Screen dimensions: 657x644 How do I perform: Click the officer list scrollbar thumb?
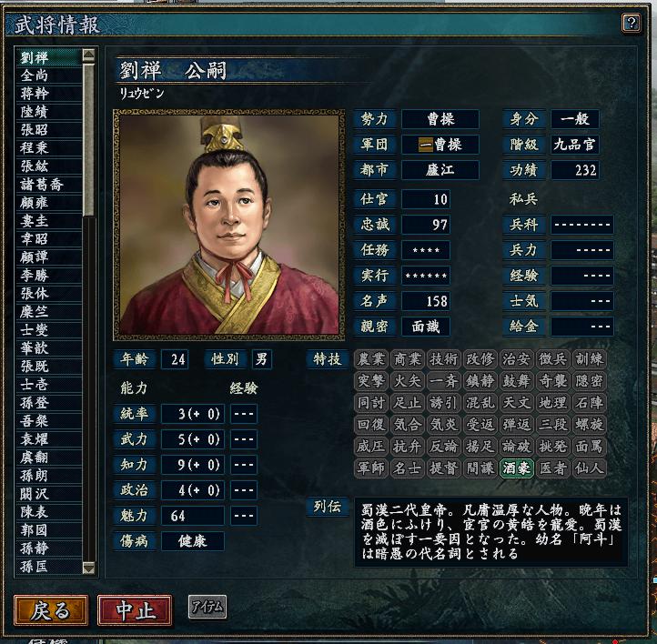89,139
